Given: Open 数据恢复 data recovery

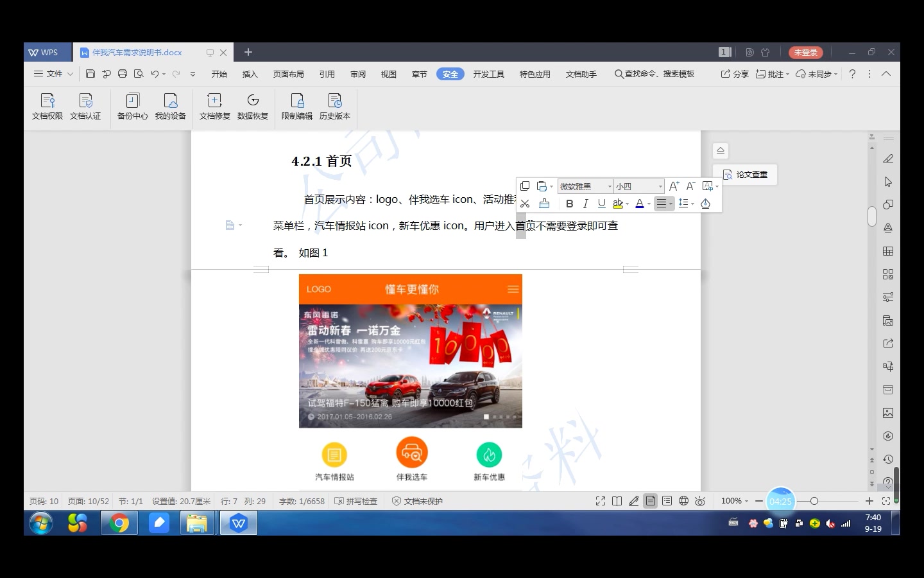Looking at the screenshot, I should click(x=253, y=107).
